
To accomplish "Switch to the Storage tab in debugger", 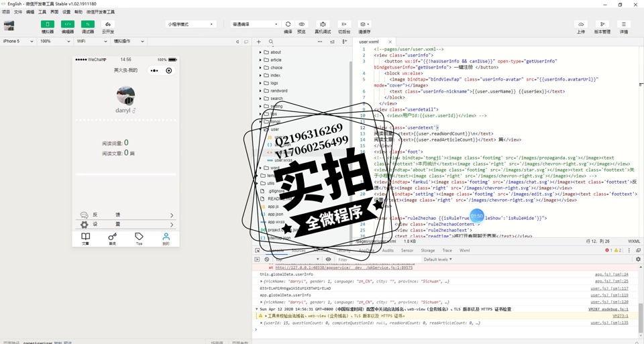I will tap(428, 250).
